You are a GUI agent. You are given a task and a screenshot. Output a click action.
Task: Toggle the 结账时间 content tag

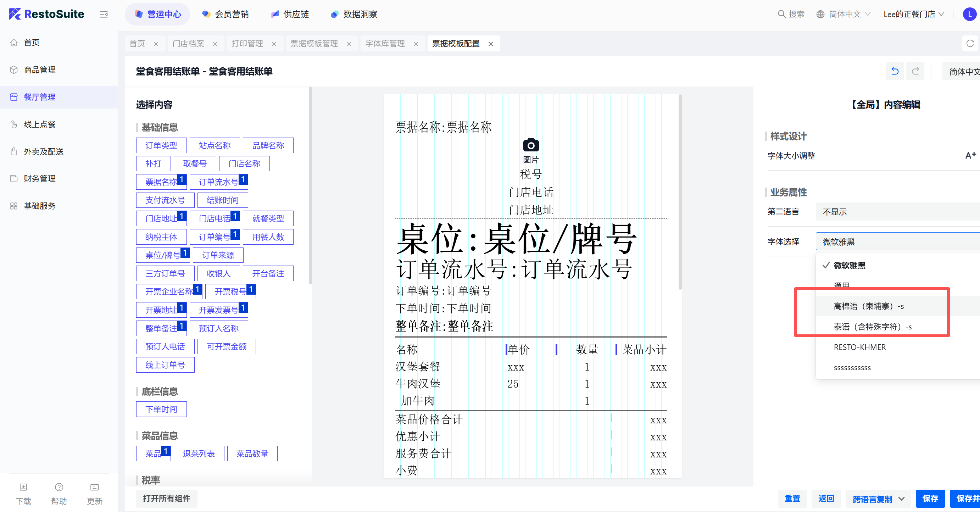tap(223, 200)
